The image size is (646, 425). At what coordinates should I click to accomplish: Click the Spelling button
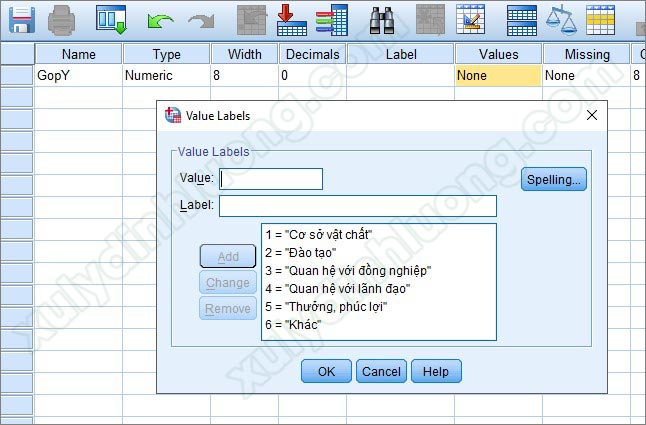553,179
